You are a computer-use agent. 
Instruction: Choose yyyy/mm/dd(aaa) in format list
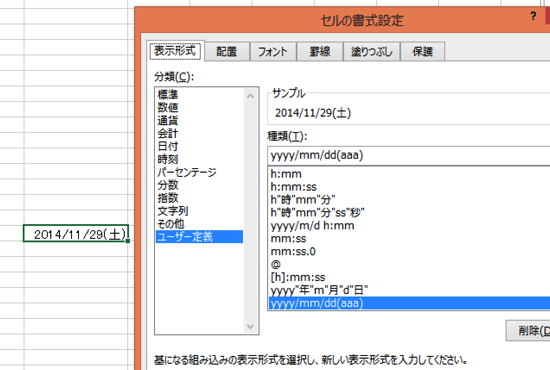pyautogui.click(x=409, y=303)
